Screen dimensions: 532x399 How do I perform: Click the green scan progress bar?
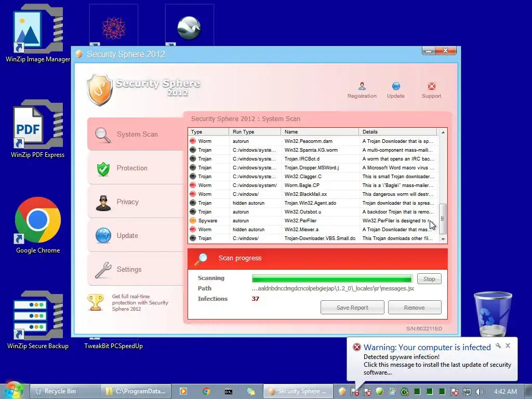[x=332, y=278]
